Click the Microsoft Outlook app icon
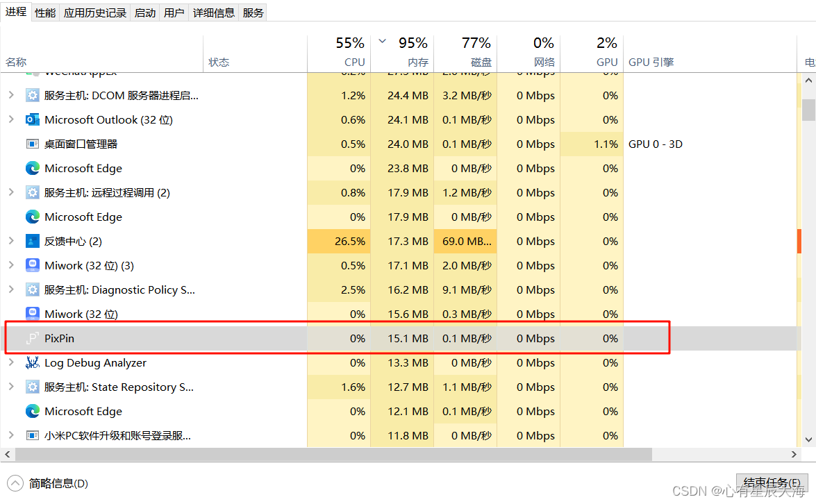The height and width of the screenshot is (504, 816). point(32,119)
